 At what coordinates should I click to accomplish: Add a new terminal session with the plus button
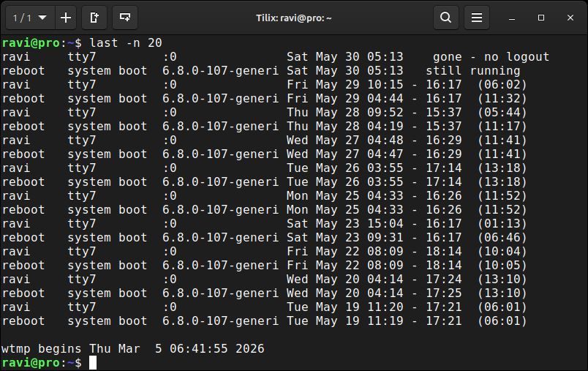(x=66, y=18)
